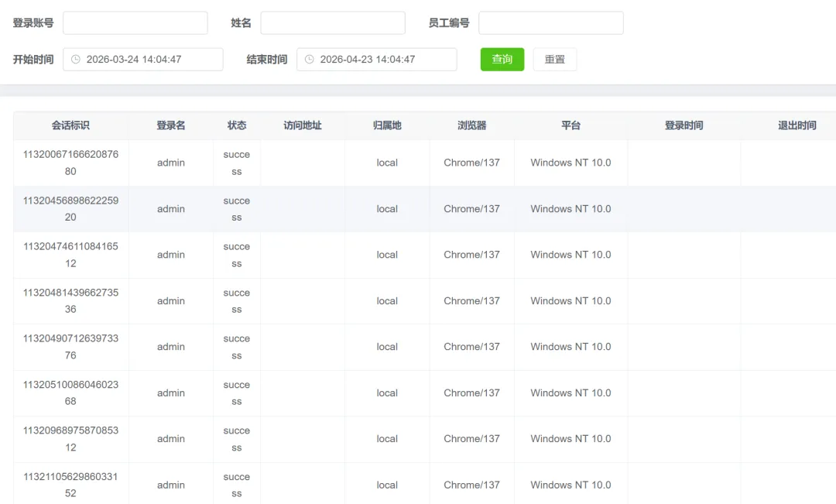This screenshot has width=836, height=504.
Task: Click Windows NT 10.0 in row 1132096897587085312
Action: click(x=570, y=439)
